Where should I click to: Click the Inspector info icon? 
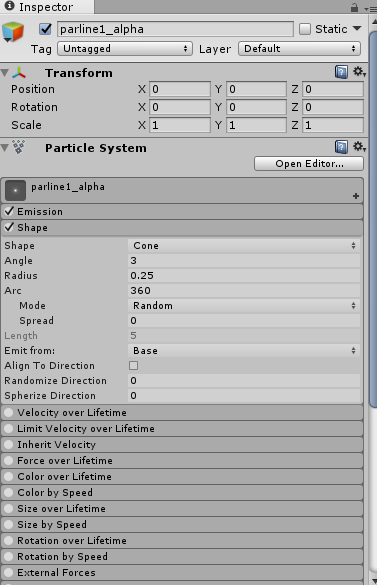pos(10,6)
